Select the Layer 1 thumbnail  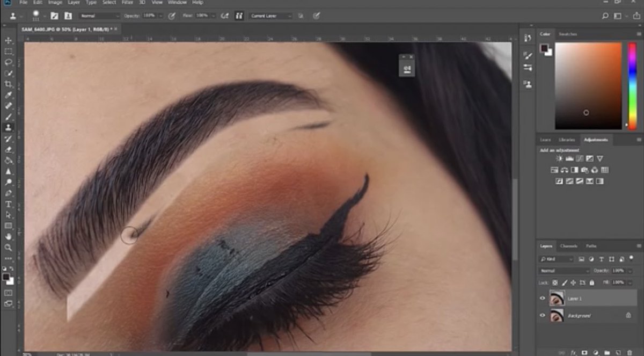(x=557, y=299)
